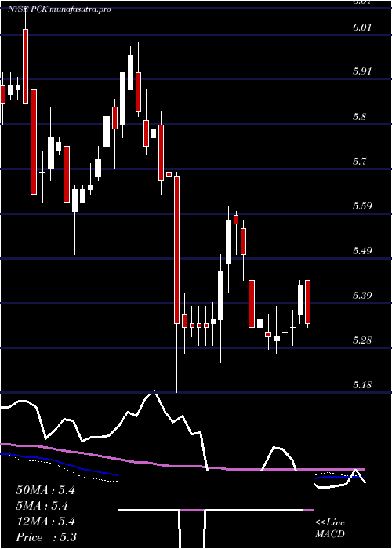Click the 5MA : 5.4 value
This screenshot has height=549, width=392.
[42, 506]
